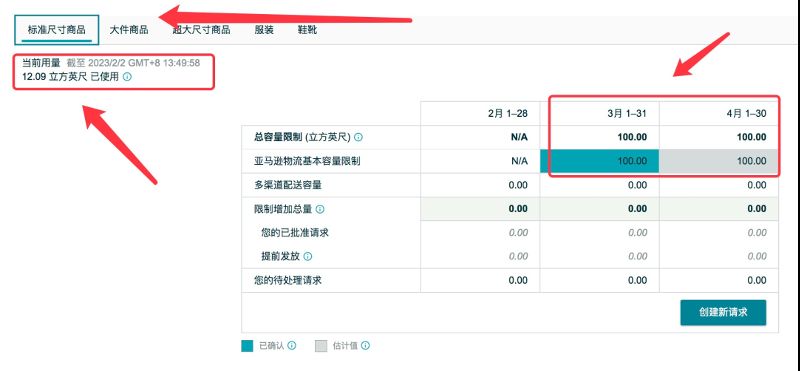Go to the 鞋靴 tab
800x371 pixels.
[307, 30]
